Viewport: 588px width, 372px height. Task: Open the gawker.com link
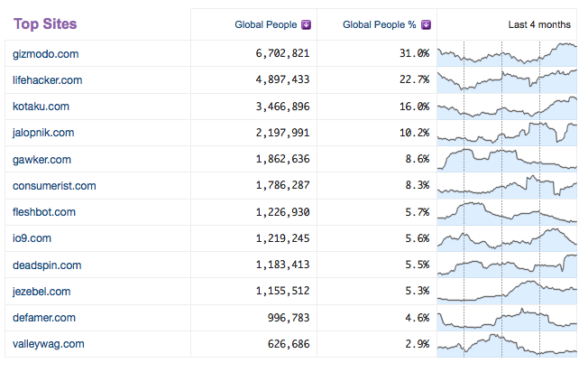coord(41,160)
